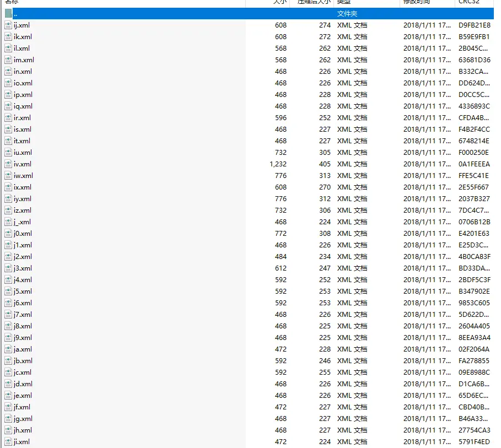
Task: Click CRC32 value FFE5C41E
Action: [x=473, y=175]
